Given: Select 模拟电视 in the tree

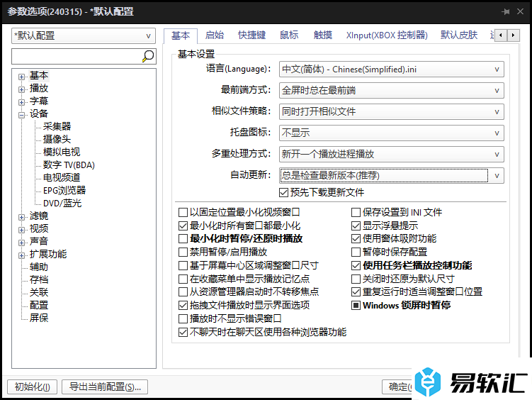Looking at the screenshot, I should point(62,152).
